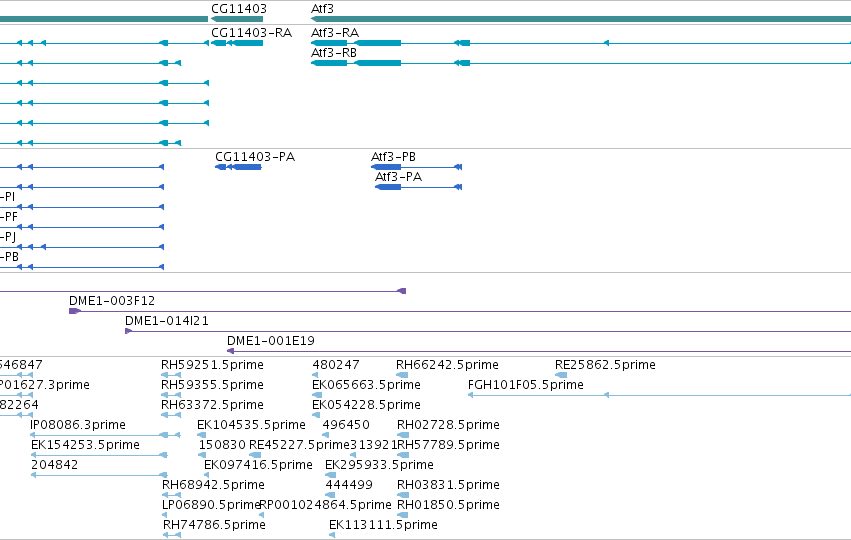Click the 480247 feature label

tap(336, 365)
